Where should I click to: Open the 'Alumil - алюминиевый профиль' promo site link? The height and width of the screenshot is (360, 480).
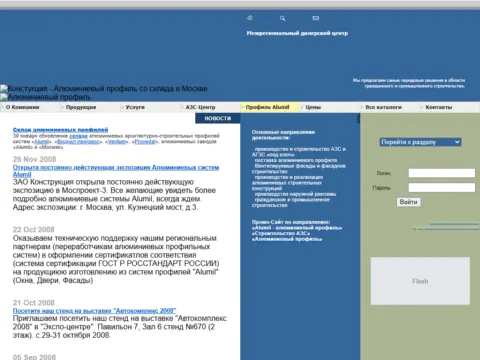297,228
